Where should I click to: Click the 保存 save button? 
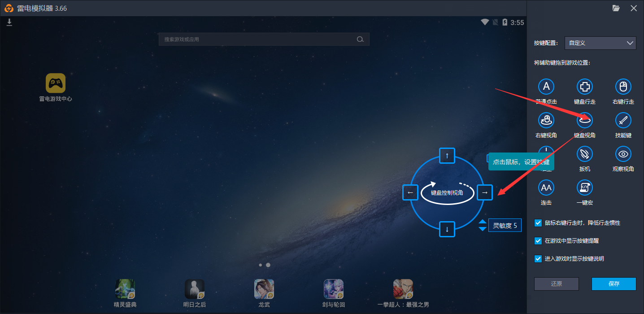614,284
